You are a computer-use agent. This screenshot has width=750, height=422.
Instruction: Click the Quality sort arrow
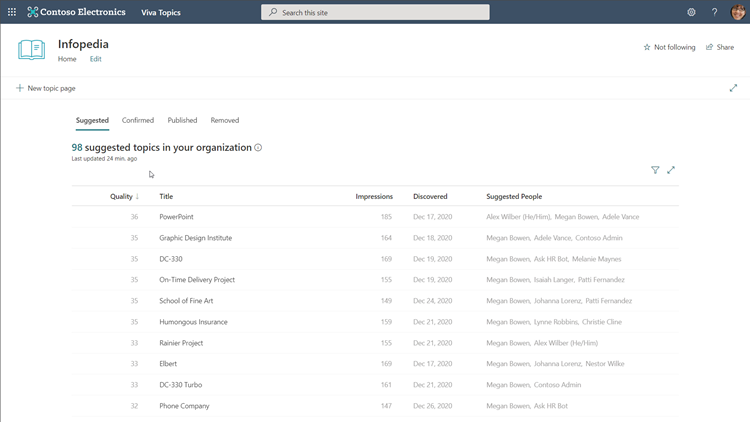tap(137, 196)
